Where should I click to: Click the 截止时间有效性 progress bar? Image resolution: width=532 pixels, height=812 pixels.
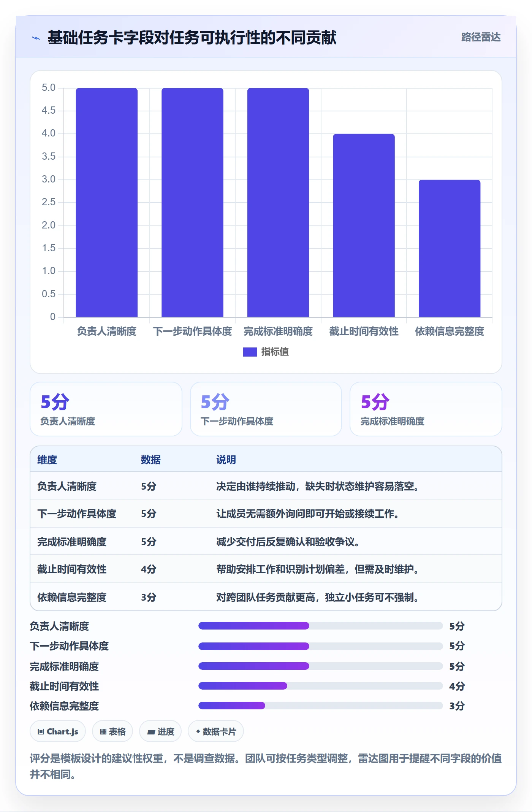coord(321,686)
